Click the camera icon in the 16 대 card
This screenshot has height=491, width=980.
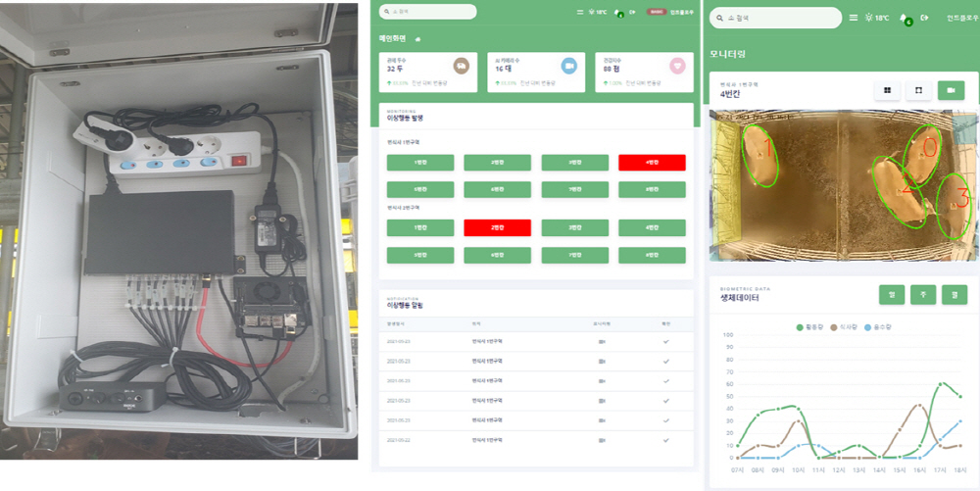pos(568,66)
